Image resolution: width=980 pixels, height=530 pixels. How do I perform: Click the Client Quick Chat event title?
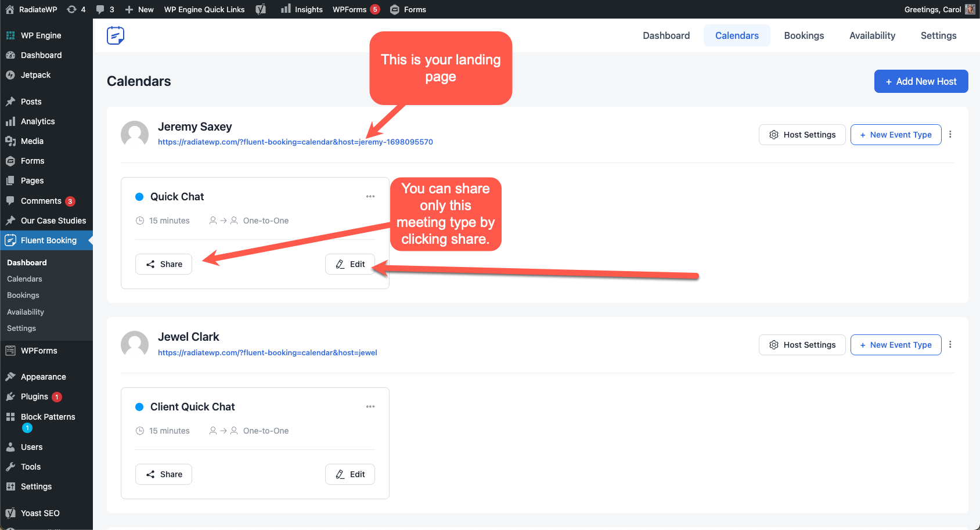(193, 407)
